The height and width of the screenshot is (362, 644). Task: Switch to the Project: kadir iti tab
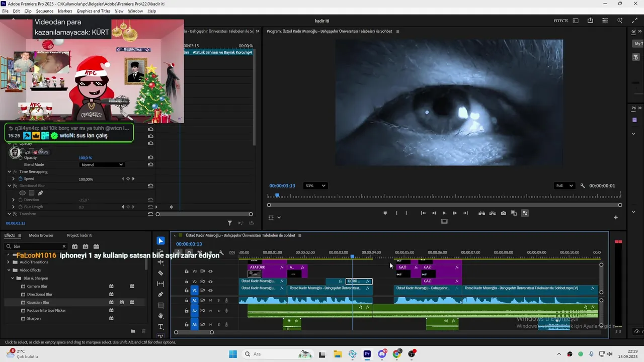click(x=79, y=235)
